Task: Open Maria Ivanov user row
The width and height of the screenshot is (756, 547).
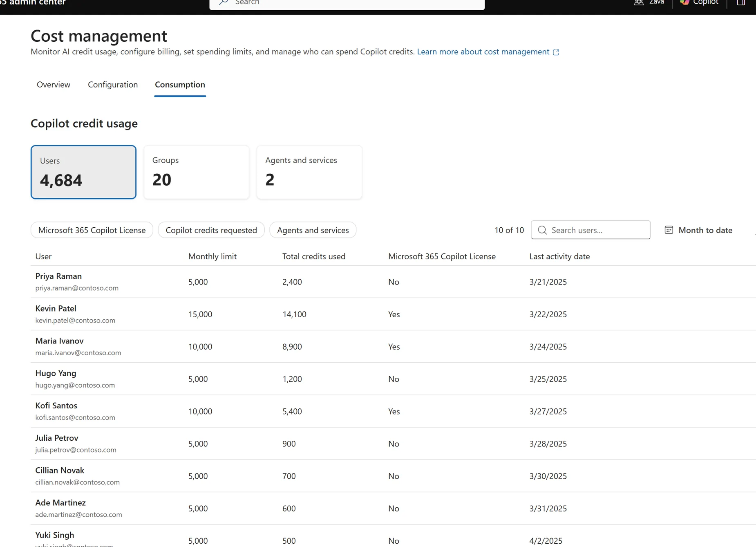Action: 393,346
